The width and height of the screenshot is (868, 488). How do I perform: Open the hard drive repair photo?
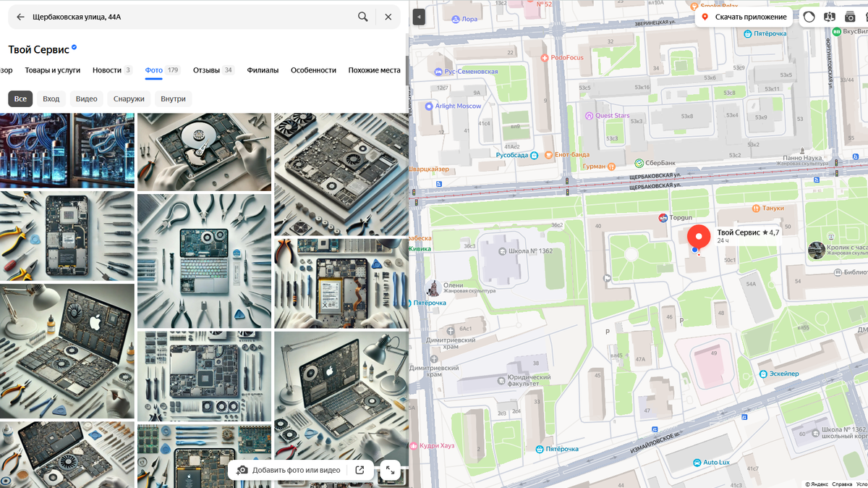pos(204,151)
